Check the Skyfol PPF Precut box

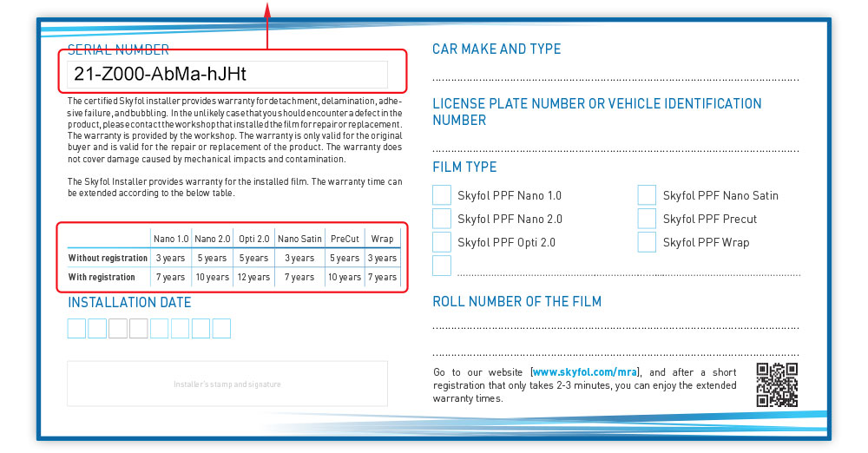647,218
